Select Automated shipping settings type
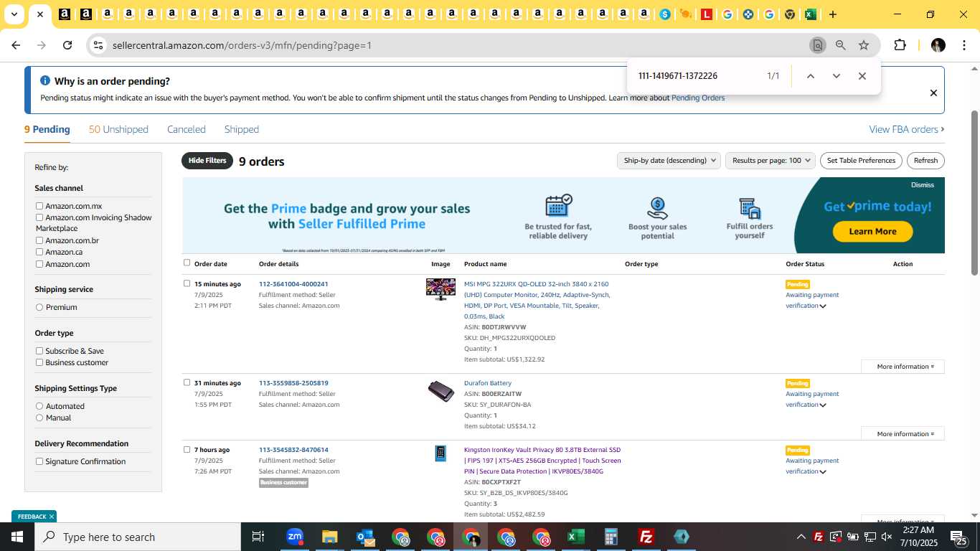The width and height of the screenshot is (980, 551). tap(39, 406)
